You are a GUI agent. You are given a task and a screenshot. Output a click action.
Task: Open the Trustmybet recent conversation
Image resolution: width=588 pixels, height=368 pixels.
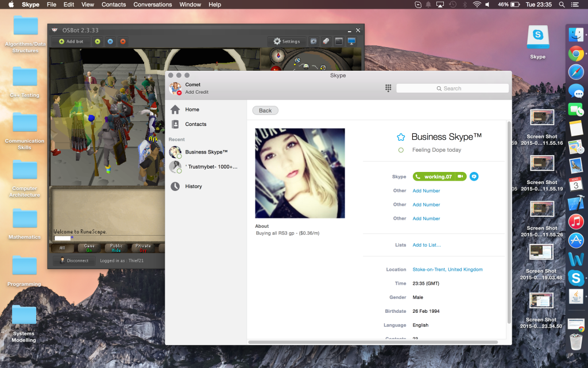tap(206, 167)
